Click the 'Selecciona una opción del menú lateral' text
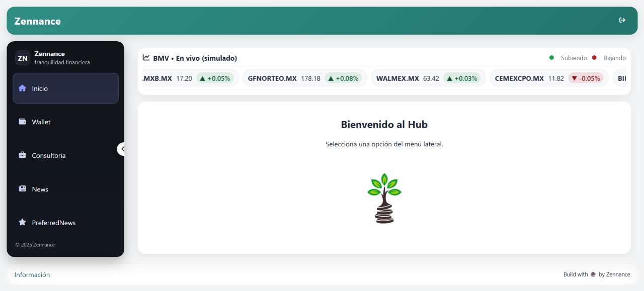Viewport: 644px width, 291px height. coord(384,144)
